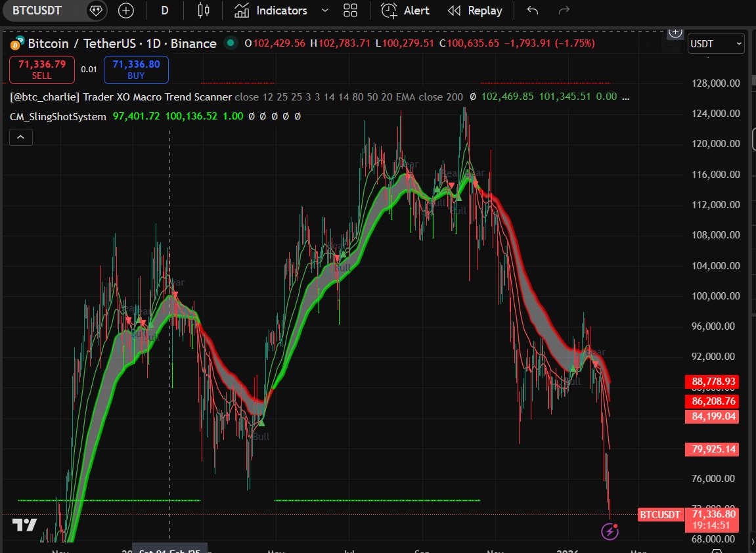Image resolution: width=756 pixels, height=553 pixels.
Task: Open the candlestick chart type selector
Action: [204, 11]
